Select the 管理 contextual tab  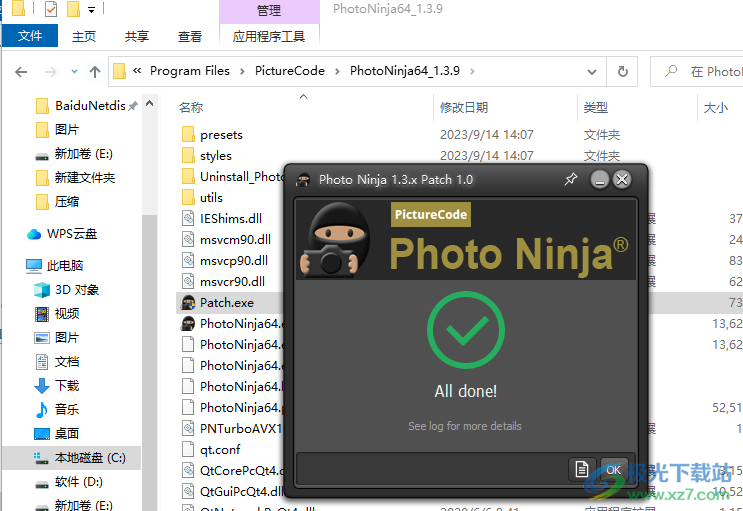269,10
